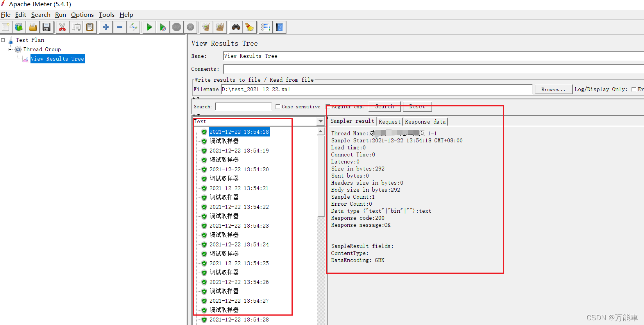This screenshot has height=325, width=644.
Task: Click the Cut scissors icon
Action: pyautogui.click(x=62, y=27)
